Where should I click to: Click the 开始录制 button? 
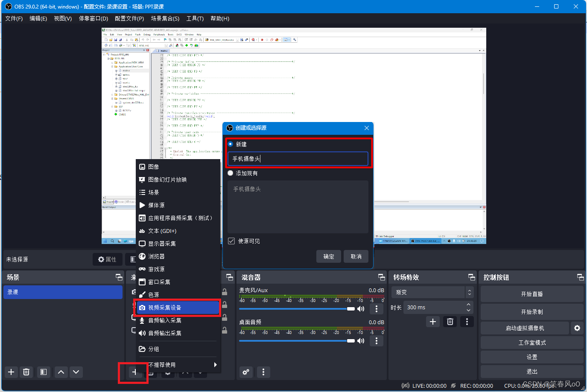point(532,312)
